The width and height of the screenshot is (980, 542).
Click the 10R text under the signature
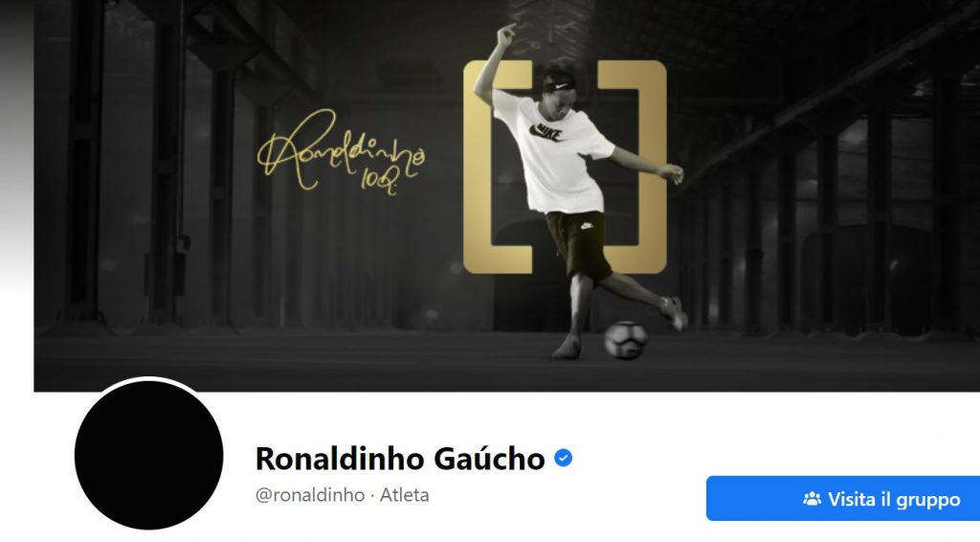point(379,182)
